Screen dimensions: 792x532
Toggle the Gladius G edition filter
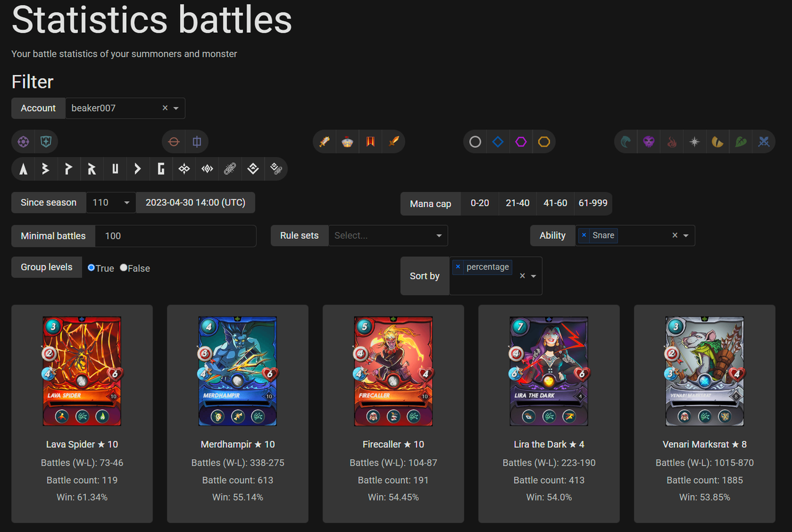[161, 169]
